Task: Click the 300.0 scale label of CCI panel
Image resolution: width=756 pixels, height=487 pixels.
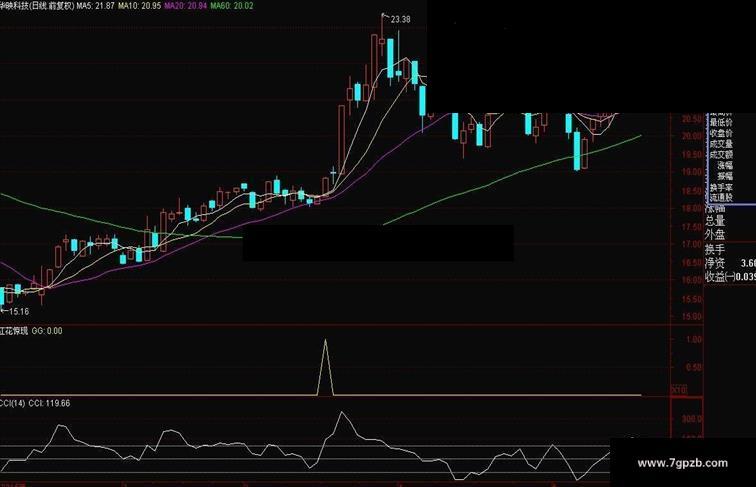Action: pos(692,419)
